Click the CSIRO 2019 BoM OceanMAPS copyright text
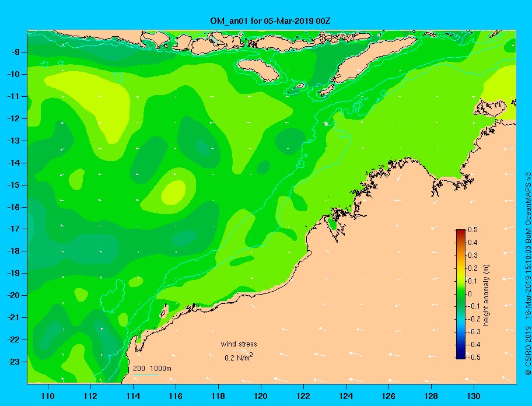Viewport: 532px width, 406px height. click(527, 274)
